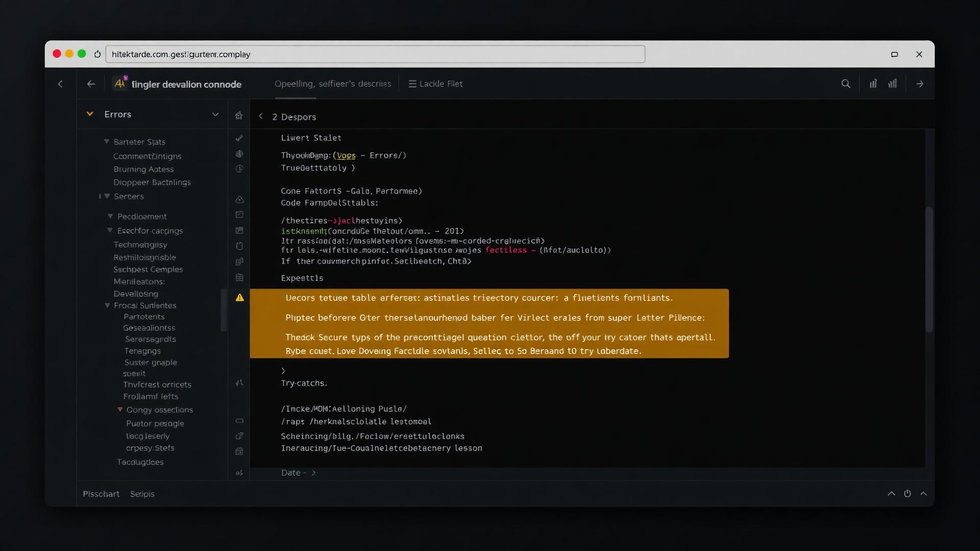Viewport: 980px width, 551px height.
Task: Collapse the Gongy ossections node
Action: (120, 410)
